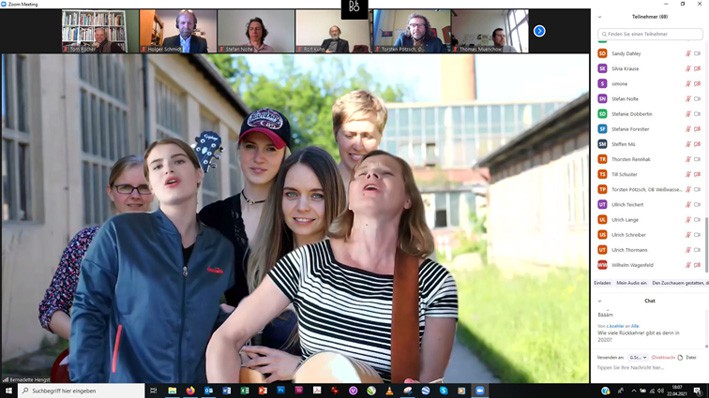The width and height of the screenshot is (709, 398).
Task: Open Firefox from the taskbar
Action: (x=190, y=390)
